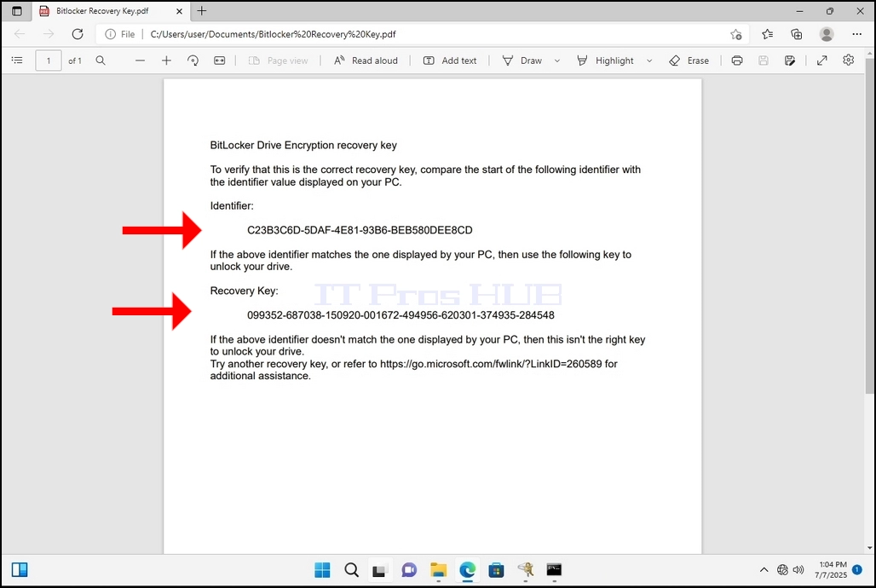Click the 'Identifier:' label
876x588 pixels.
232,205
